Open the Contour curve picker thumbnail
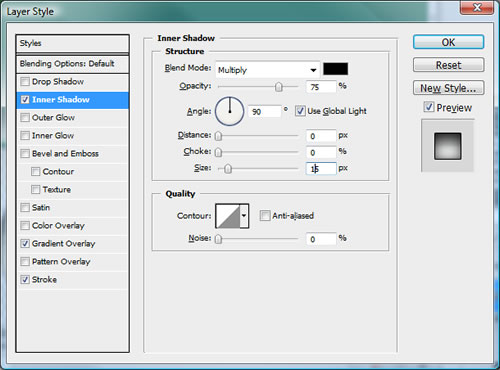 coord(228,216)
